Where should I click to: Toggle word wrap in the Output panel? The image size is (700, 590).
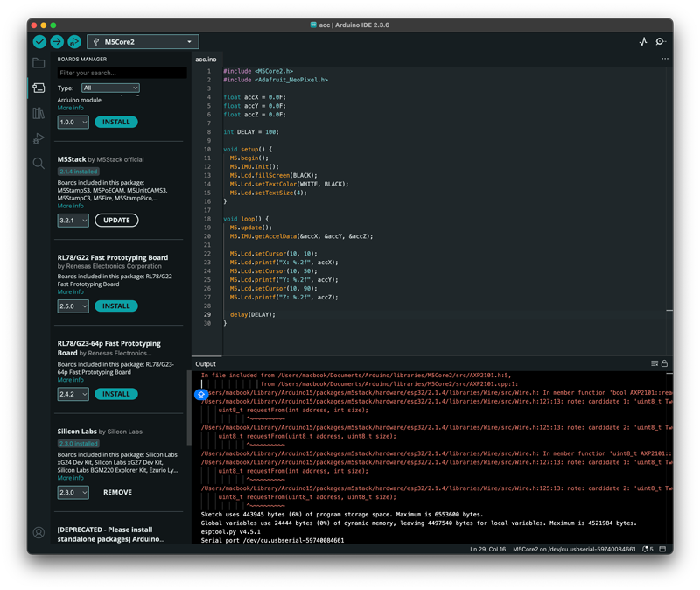tap(654, 363)
